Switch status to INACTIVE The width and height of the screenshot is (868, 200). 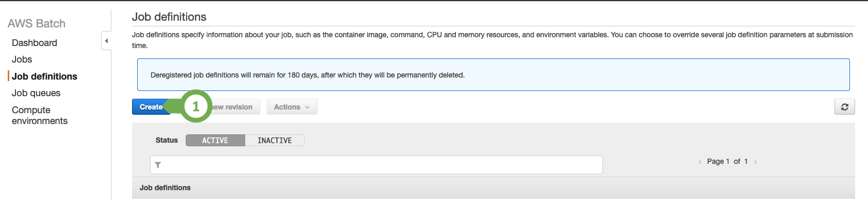(274, 141)
